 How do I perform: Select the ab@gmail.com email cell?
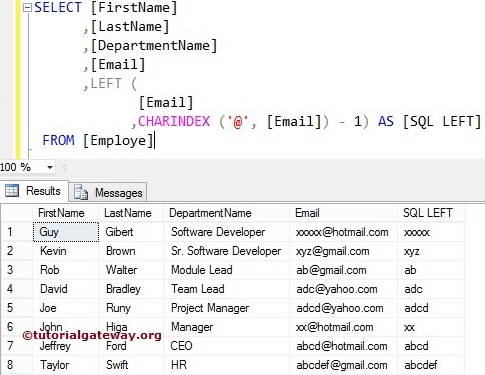(x=344, y=270)
